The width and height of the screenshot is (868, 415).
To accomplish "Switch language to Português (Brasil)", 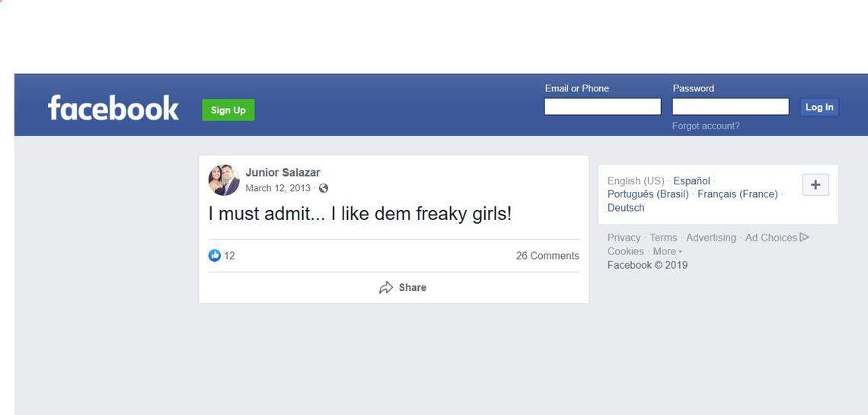I will pyautogui.click(x=648, y=194).
